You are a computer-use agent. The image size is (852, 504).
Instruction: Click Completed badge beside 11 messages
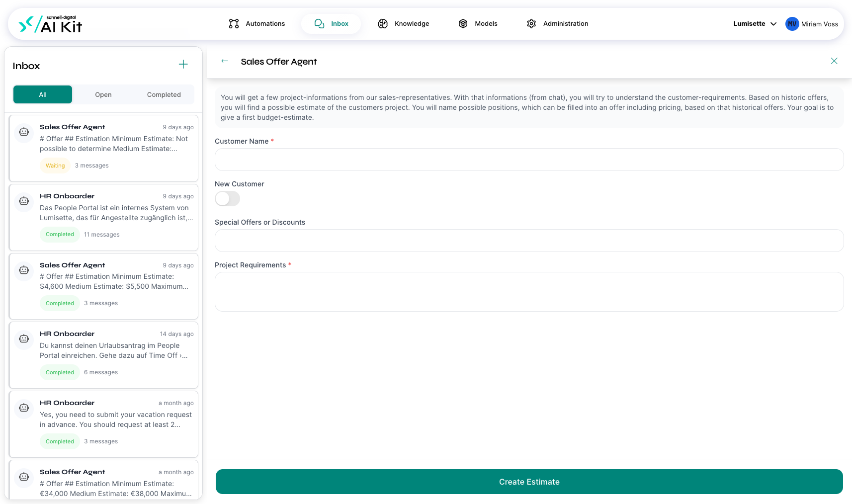60,234
